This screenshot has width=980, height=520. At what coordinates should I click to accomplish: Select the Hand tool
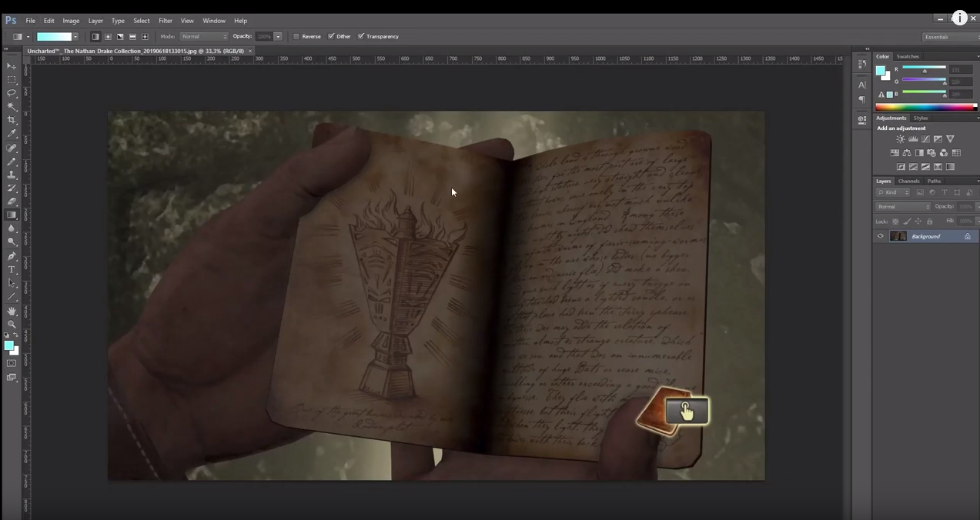12,311
